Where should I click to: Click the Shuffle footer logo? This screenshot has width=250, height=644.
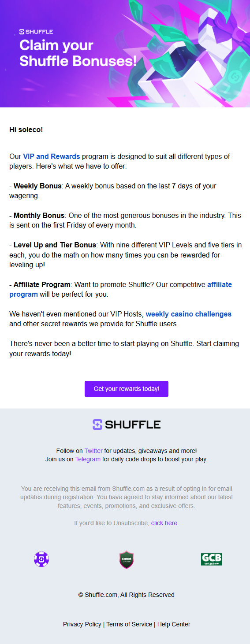pos(127,425)
